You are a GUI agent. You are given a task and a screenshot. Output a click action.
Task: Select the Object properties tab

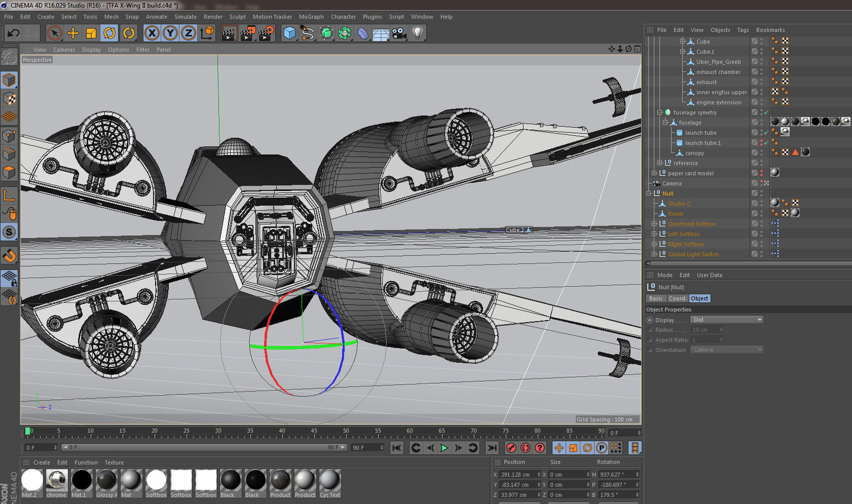(699, 299)
